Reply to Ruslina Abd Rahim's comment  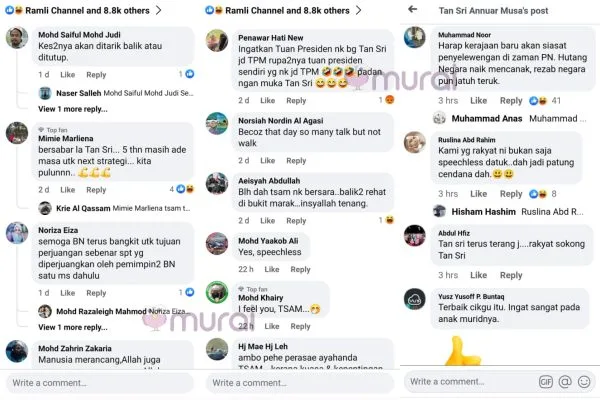[511, 194]
